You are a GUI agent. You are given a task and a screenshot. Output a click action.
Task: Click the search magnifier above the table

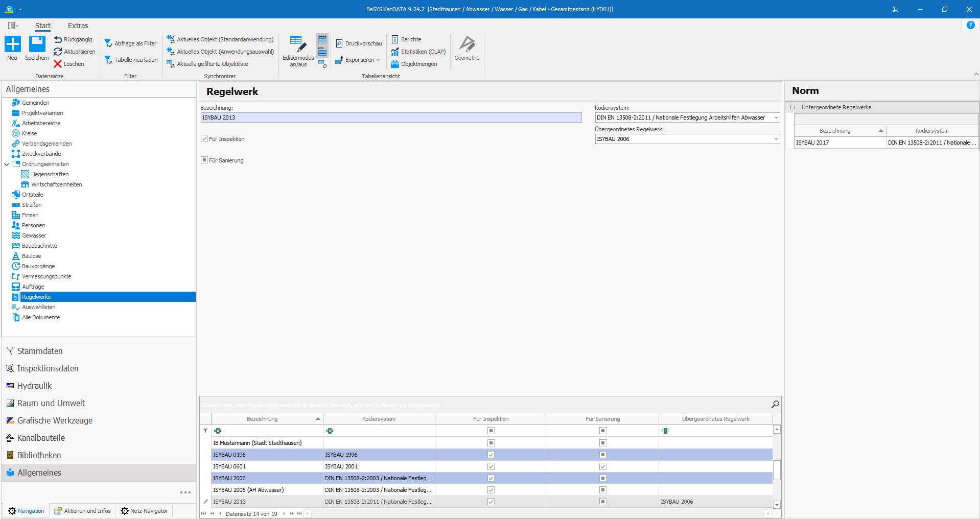pyautogui.click(x=775, y=405)
